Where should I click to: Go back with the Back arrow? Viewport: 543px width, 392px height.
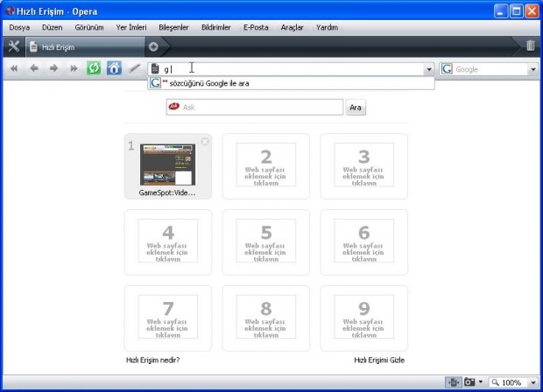click(34, 68)
